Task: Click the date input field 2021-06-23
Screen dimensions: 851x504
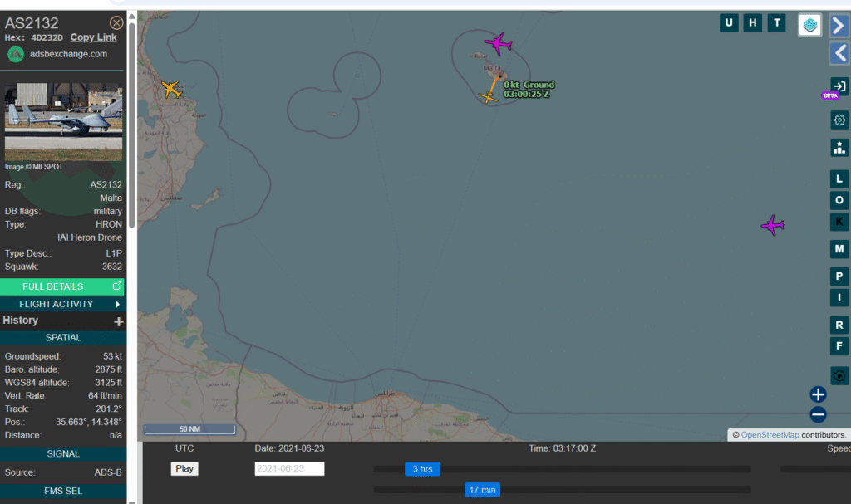Action: [x=289, y=469]
